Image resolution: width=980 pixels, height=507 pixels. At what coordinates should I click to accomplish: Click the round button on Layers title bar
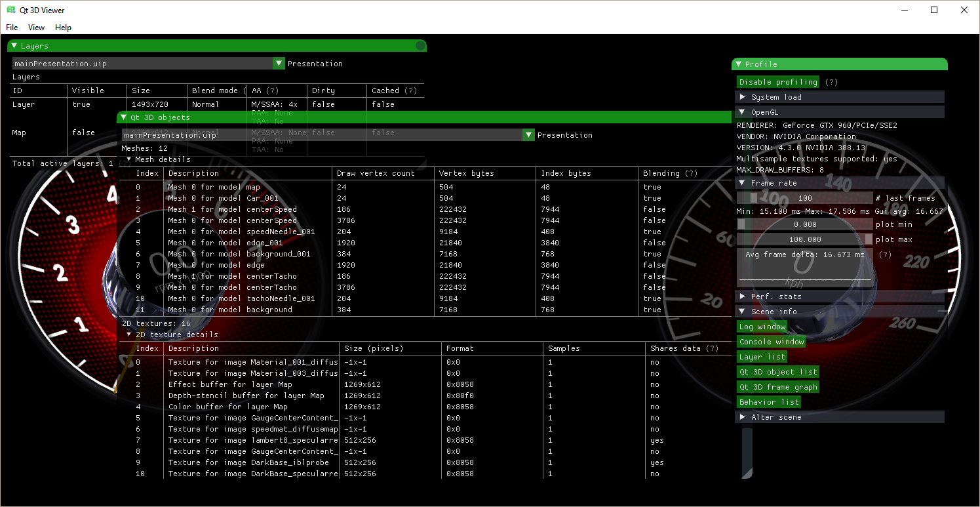click(x=420, y=46)
